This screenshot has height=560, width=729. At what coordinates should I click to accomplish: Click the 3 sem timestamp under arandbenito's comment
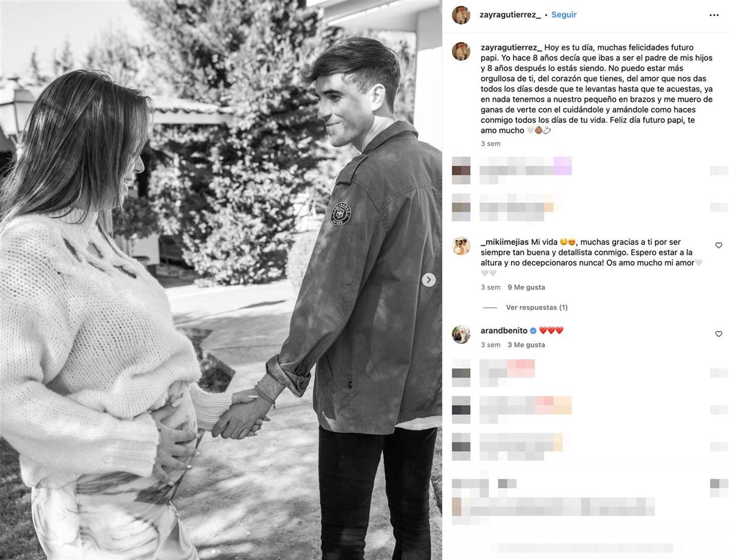490,345
